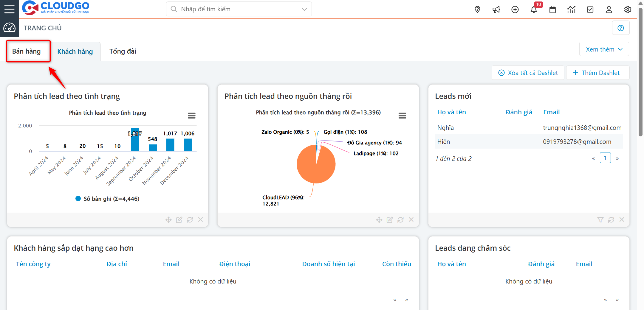Image resolution: width=644 pixels, height=310 pixels.
Task: Click the megaphone announcements icon
Action: 496,10
